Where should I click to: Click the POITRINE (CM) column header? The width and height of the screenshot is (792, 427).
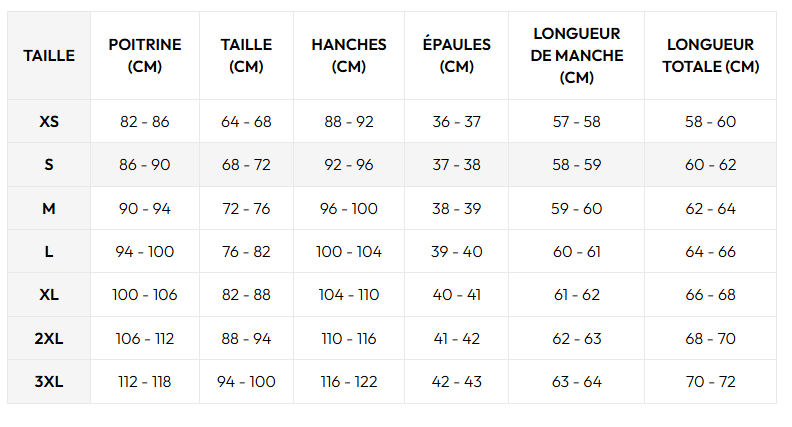pos(145,56)
